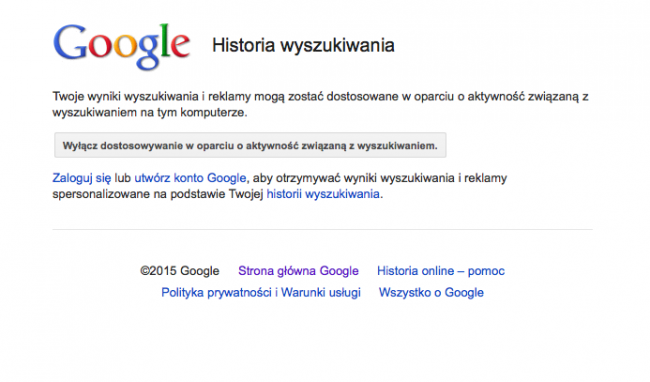
Task: Open 'Historia online – pomoc' link
Action: point(441,271)
